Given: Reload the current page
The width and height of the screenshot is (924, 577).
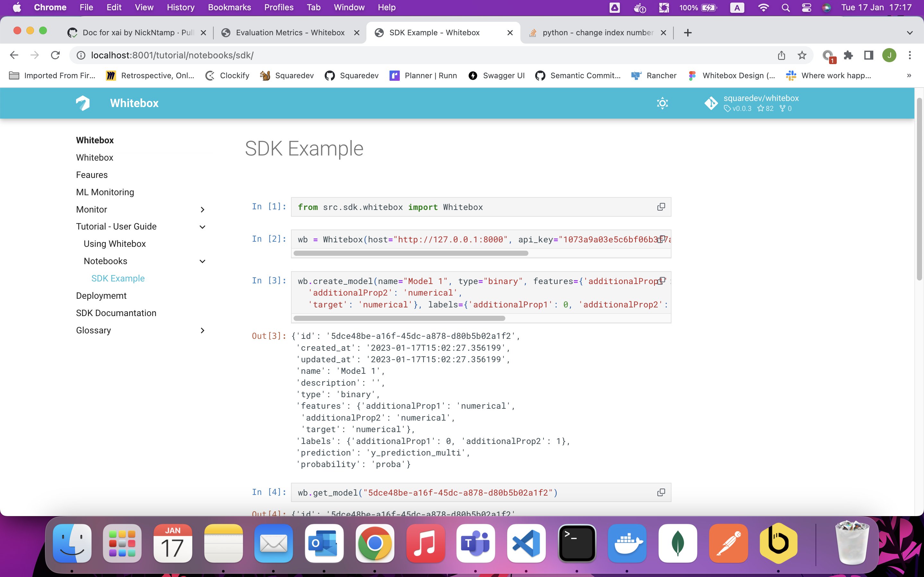Looking at the screenshot, I should pos(56,55).
